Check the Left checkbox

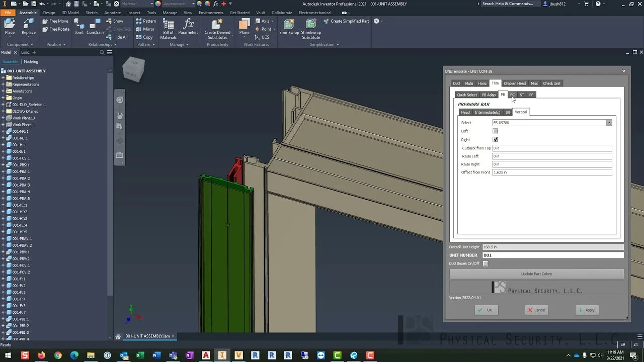pyautogui.click(x=495, y=131)
